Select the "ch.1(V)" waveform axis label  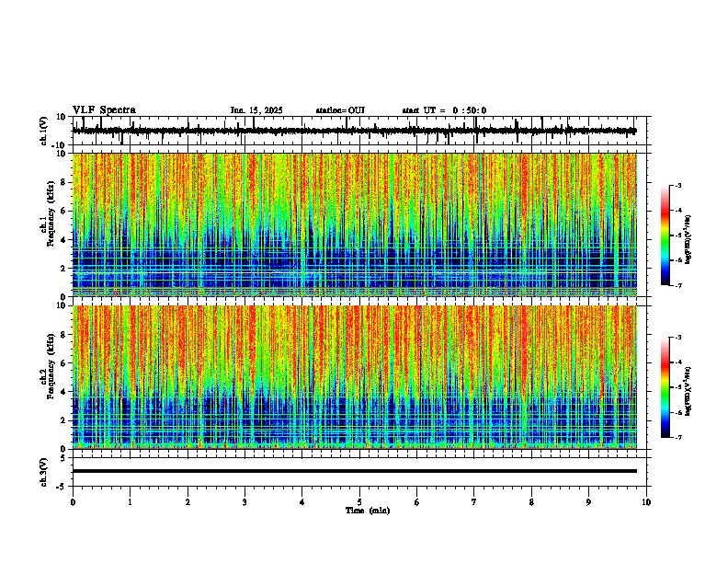43,131
